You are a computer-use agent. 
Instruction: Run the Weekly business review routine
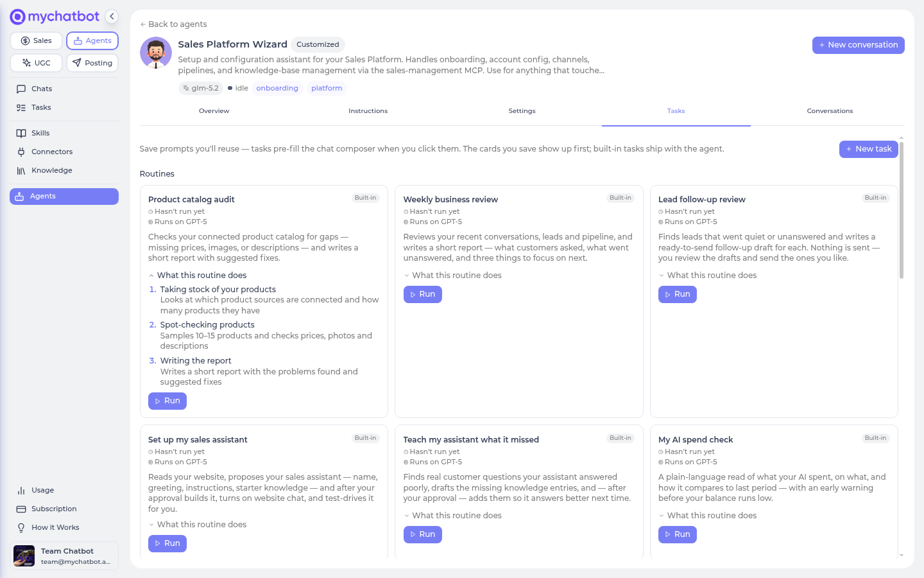423,294
